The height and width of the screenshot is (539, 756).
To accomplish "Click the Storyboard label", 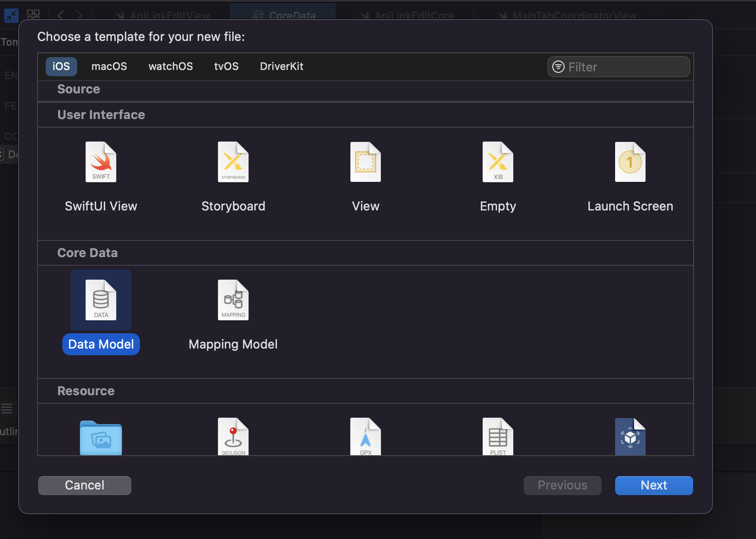I will 233,206.
